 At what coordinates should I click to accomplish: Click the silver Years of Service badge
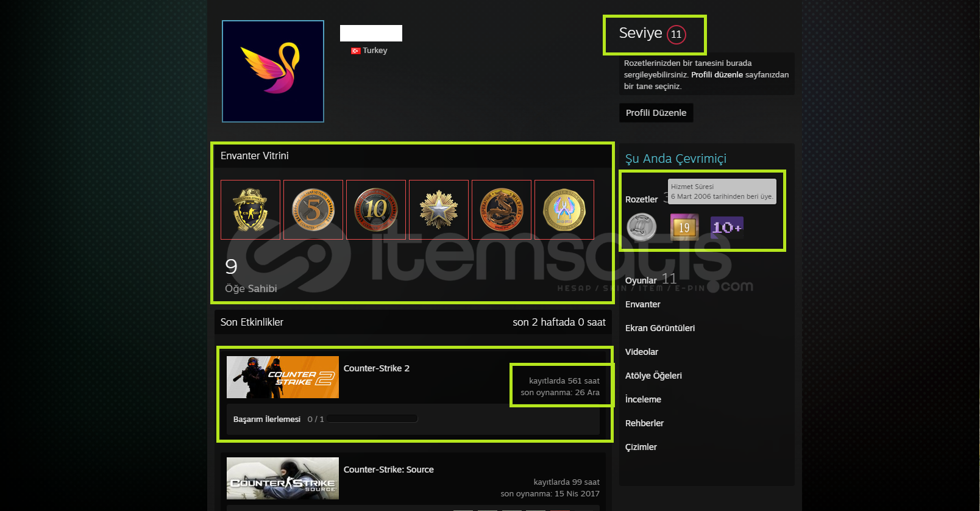pos(642,227)
